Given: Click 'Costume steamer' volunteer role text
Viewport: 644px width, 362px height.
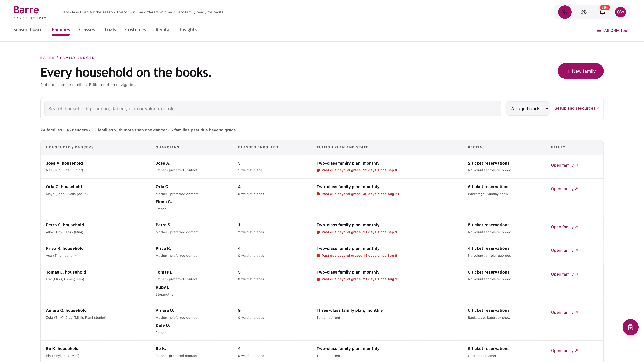Looking at the screenshot, I should [x=482, y=356].
